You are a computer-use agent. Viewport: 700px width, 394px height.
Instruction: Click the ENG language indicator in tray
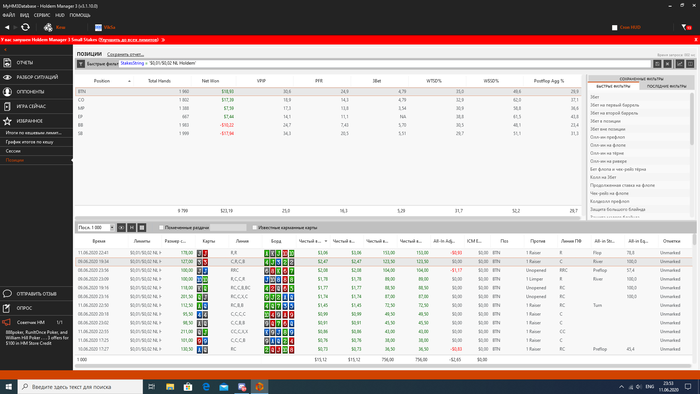point(650,386)
